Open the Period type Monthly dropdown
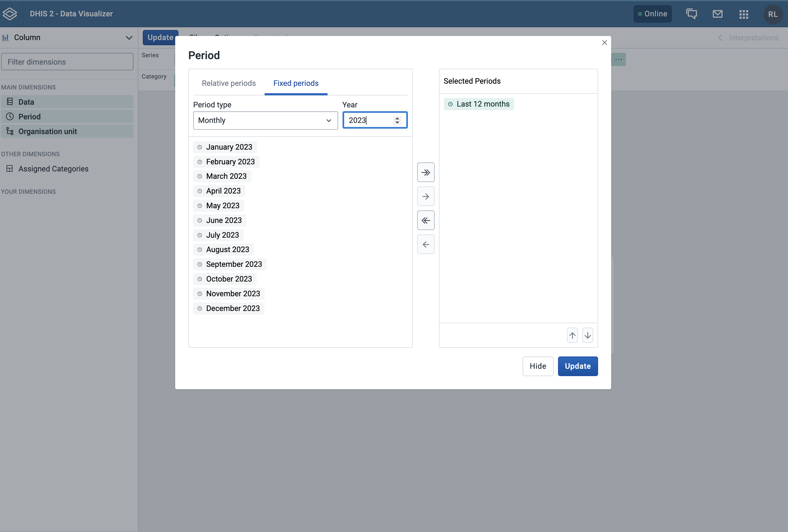The width and height of the screenshot is (788, 532). coord(265,120)
